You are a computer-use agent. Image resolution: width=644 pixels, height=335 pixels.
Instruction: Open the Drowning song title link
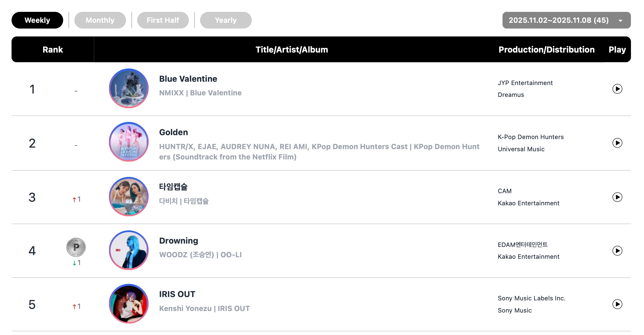point(179,241)
